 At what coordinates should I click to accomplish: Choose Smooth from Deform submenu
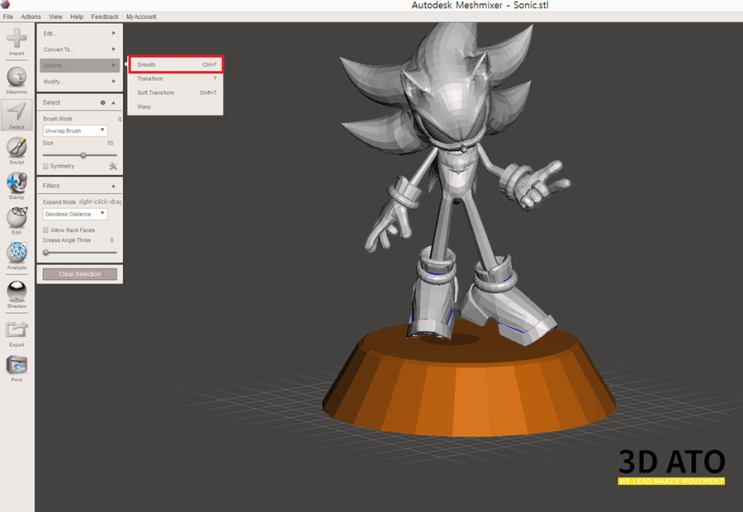[x=176, y=64]
